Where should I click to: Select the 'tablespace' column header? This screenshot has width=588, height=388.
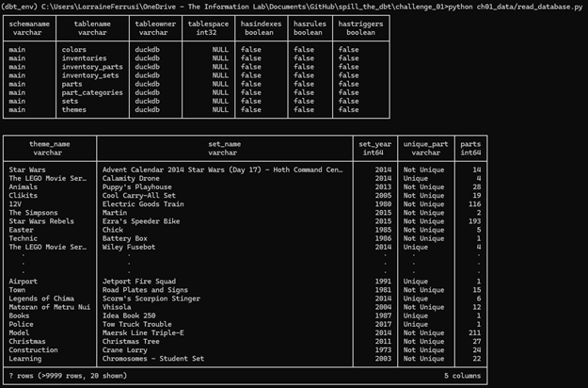(208, 24)
